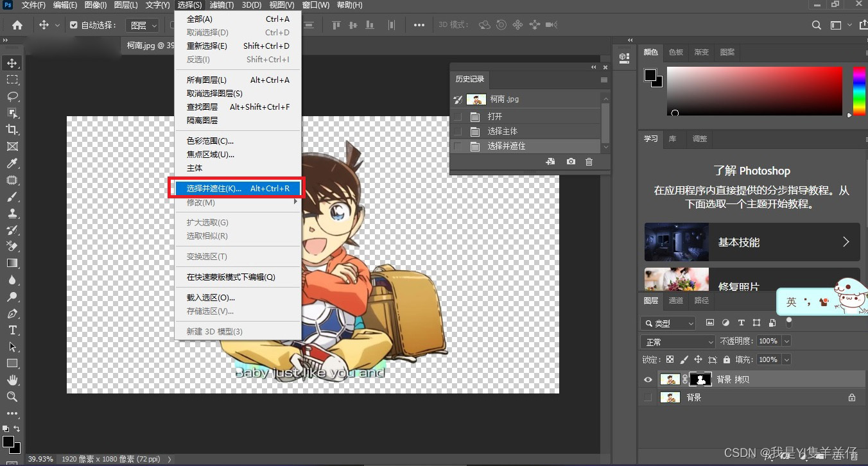The width and height of the screenshot is (868, 466).
Task: Open the 填充 fill dropdown arrow
Action: 786,359
